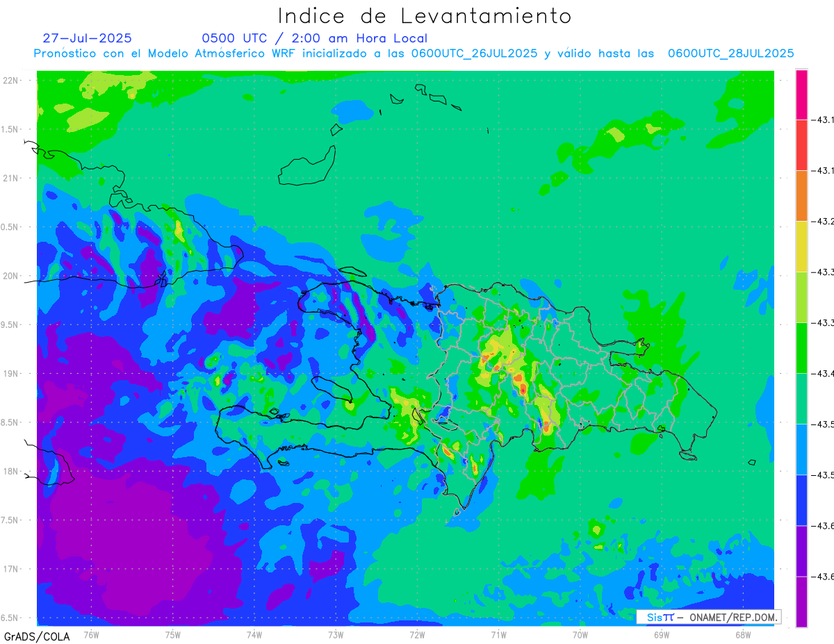
Task: Click the 76W longitude label
Action: (91, 634)
